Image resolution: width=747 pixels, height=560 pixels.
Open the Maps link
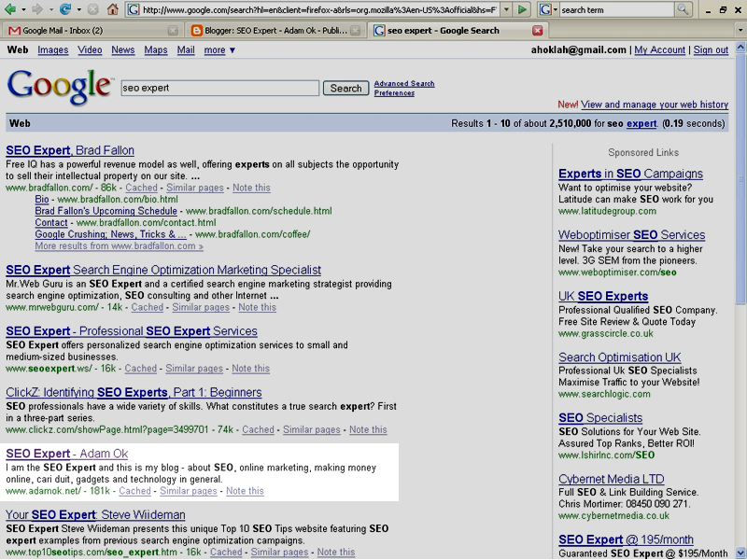point(156,50)
